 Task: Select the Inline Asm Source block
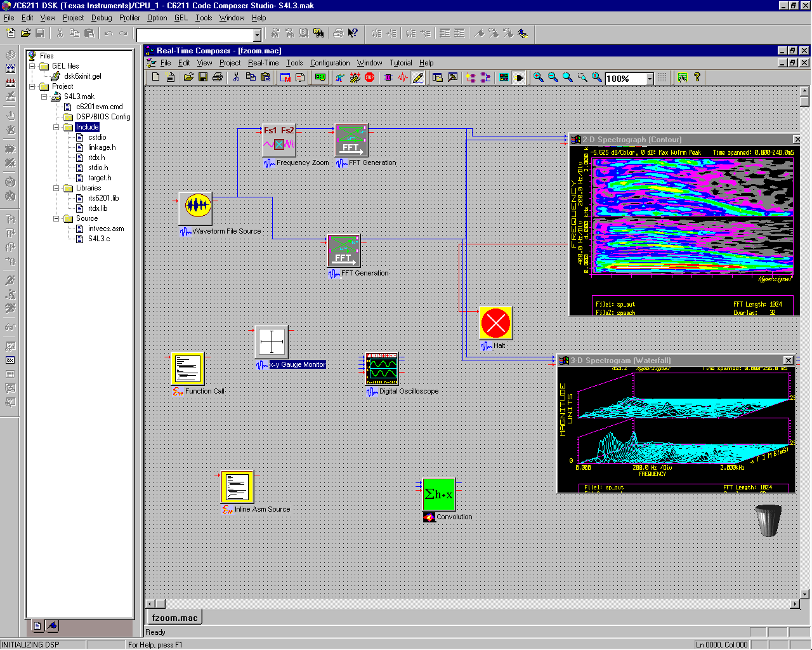click(237, 487)
